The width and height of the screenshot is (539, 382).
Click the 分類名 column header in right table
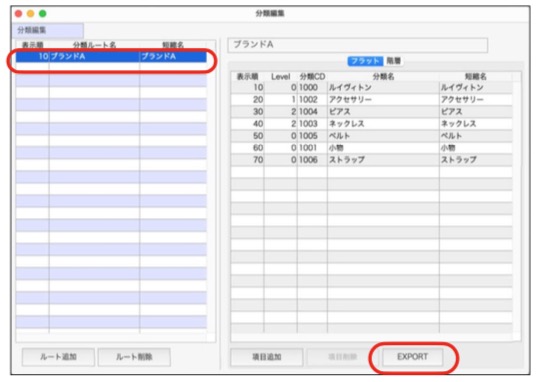(x=383, y=76)
